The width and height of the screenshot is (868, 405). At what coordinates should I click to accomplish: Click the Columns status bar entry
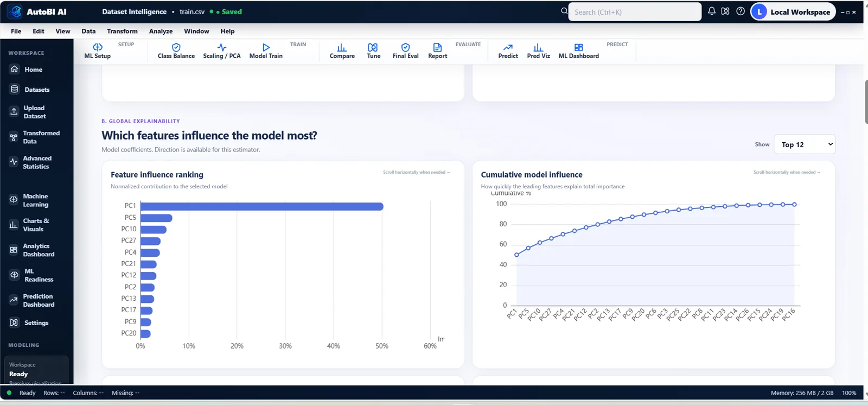(88, 393)
